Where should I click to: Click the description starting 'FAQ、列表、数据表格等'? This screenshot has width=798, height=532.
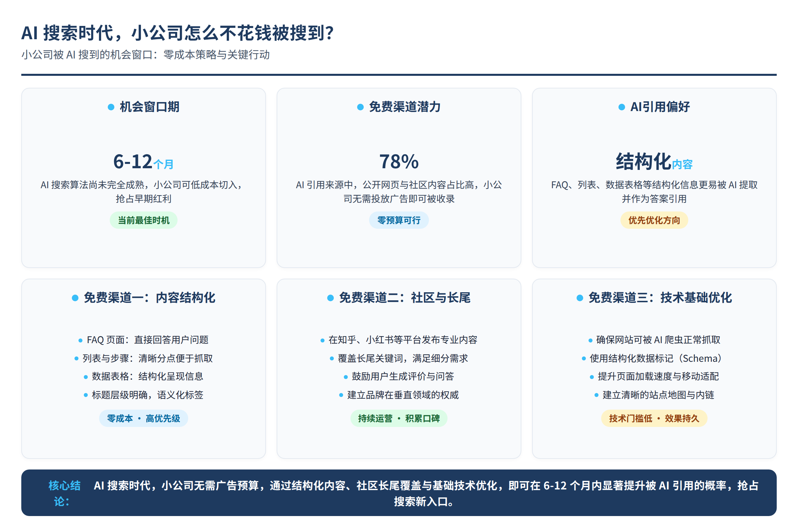click(x=654, y=192)
